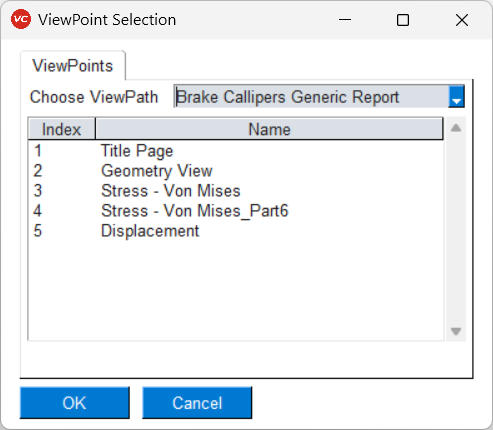Click the Cancel button

[197, 403]
